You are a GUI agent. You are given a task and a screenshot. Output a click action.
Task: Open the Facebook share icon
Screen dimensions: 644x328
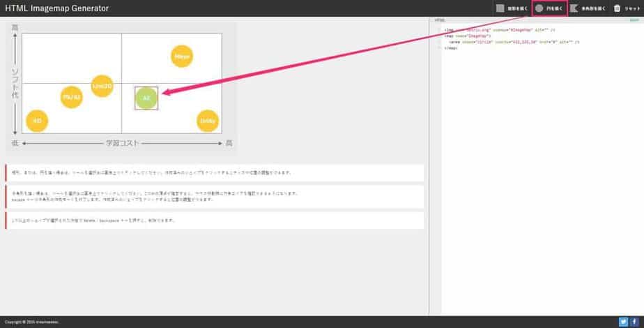(x=635, y=322)
